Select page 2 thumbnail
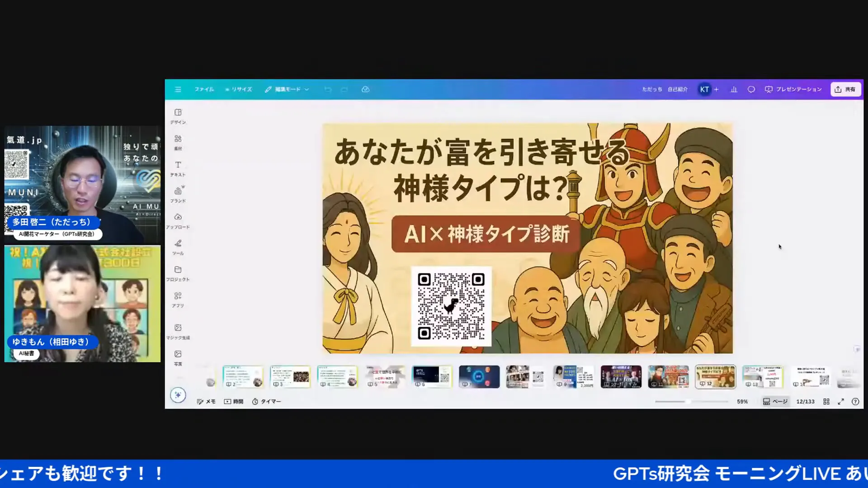This screenshot has height=488, width=868. 243,376
